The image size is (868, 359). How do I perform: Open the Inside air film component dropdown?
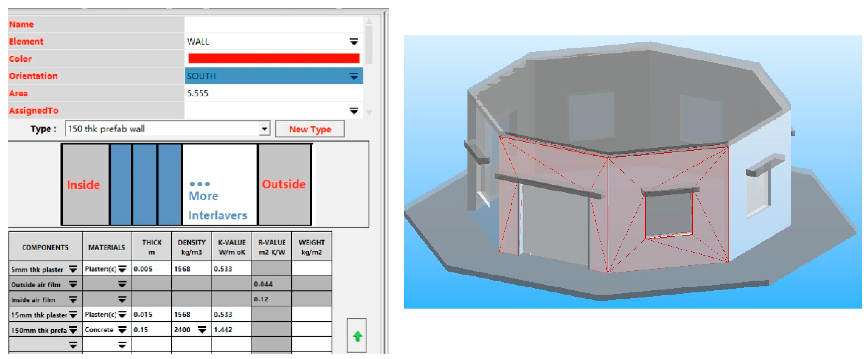pyautogui.click(x=73, y=300)
